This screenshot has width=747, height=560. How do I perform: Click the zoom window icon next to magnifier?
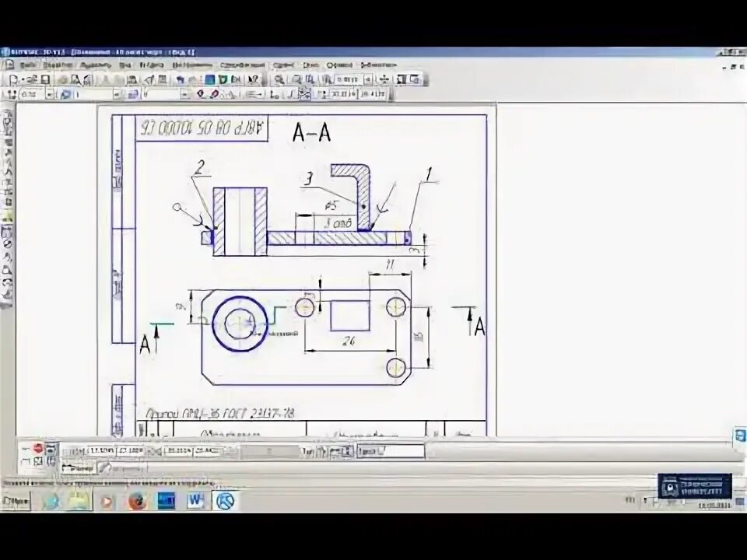point(296,79)
